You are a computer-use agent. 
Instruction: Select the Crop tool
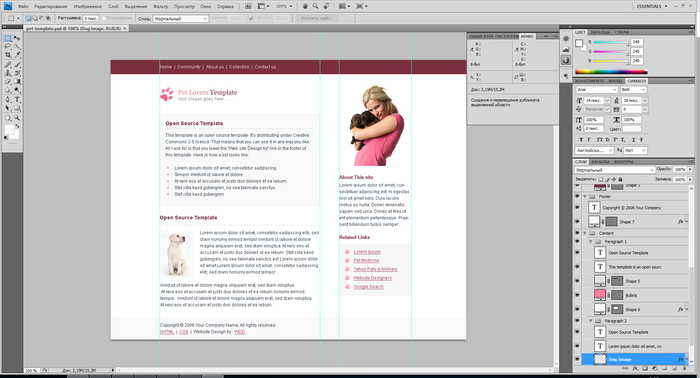coord(8,55)
